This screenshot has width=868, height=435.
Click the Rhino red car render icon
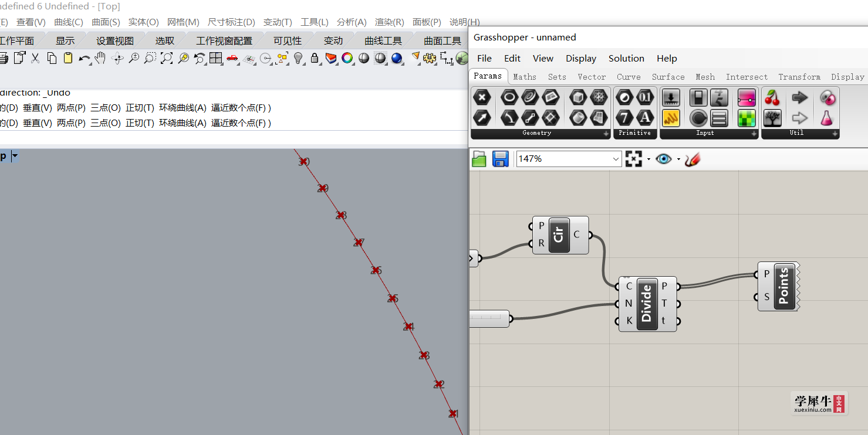(232, 57)
